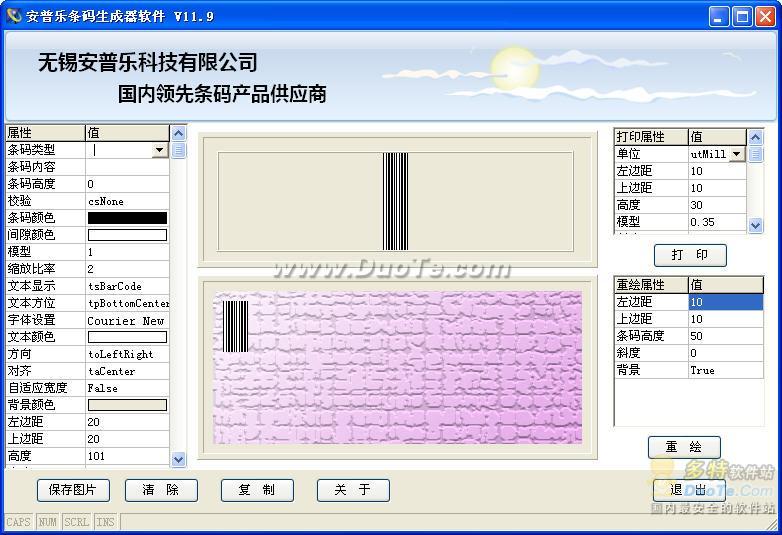
Task: Click the 重绘 button
Action: click(x=684, y=447)
